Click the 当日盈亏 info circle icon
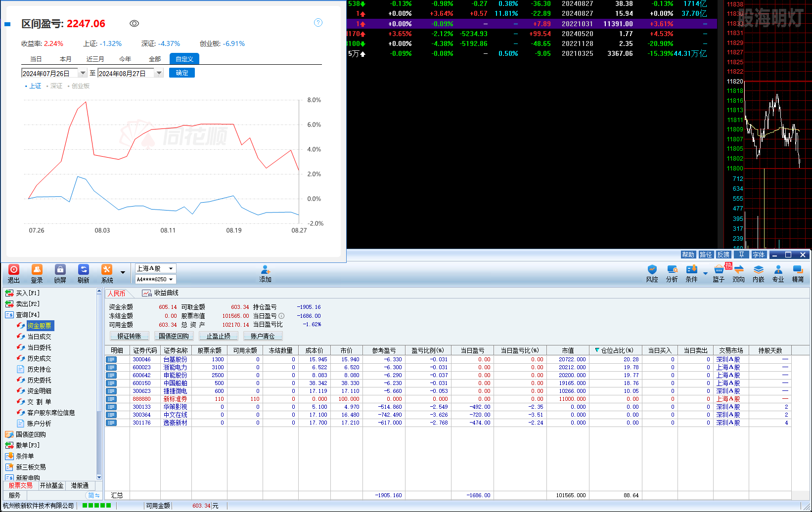 (x=281, y=316)
